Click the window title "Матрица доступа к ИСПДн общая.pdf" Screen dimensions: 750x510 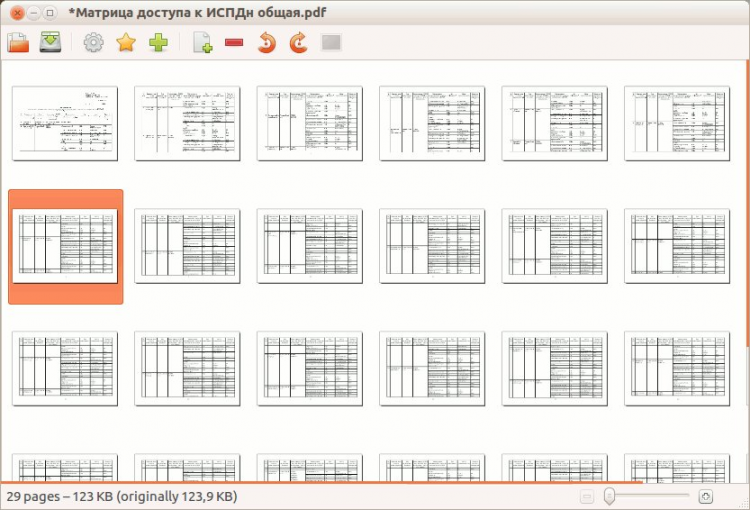[x=197, y=12]
